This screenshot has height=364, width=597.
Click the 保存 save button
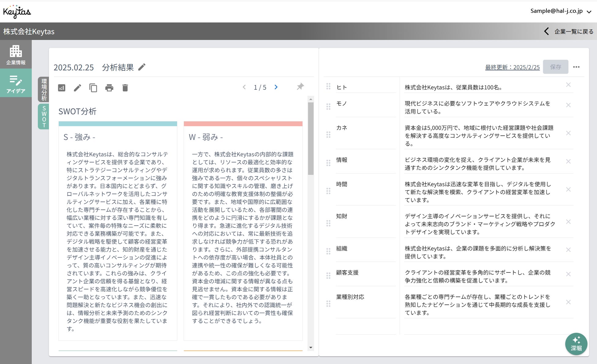pyautogui.click(x=555, y=67)
